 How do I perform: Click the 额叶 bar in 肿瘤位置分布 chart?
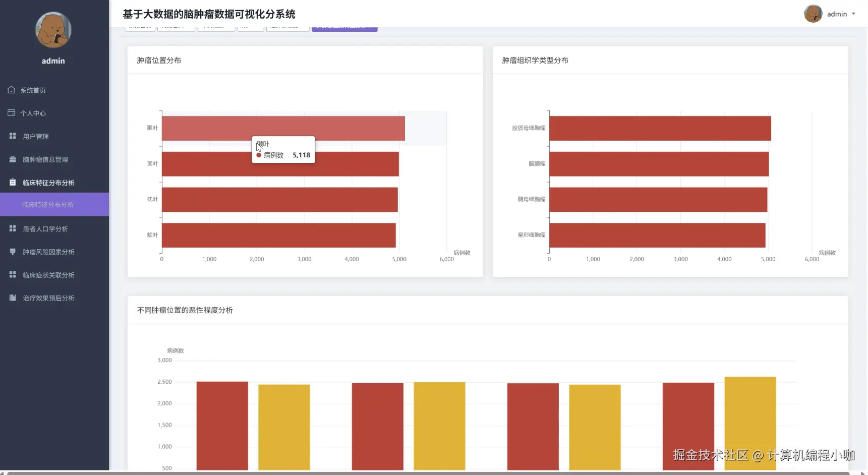tap(278, 235)
